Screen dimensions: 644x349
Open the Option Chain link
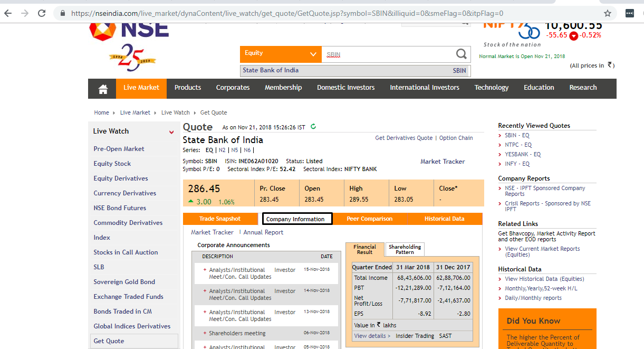pos(456,138)
